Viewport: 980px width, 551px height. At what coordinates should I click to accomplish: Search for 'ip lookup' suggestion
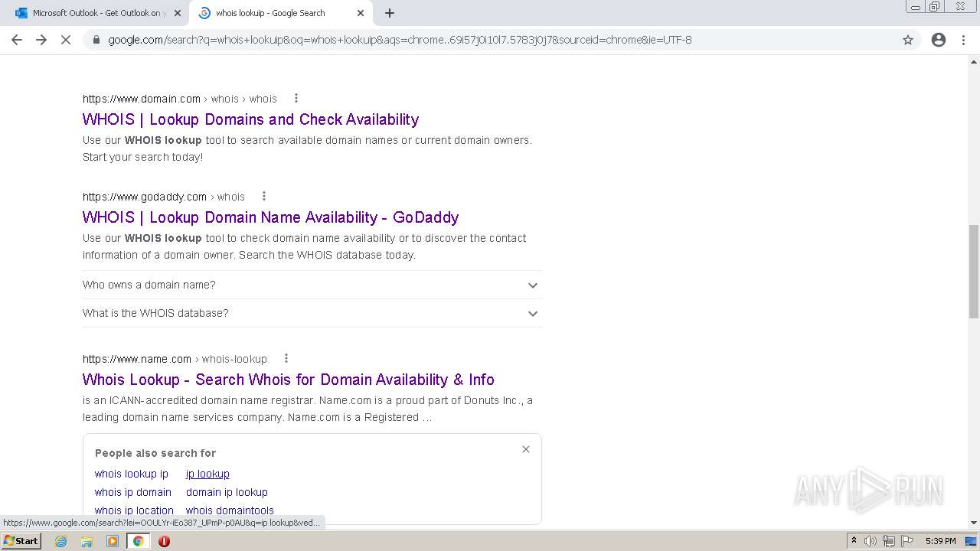[x=207, y=474]
